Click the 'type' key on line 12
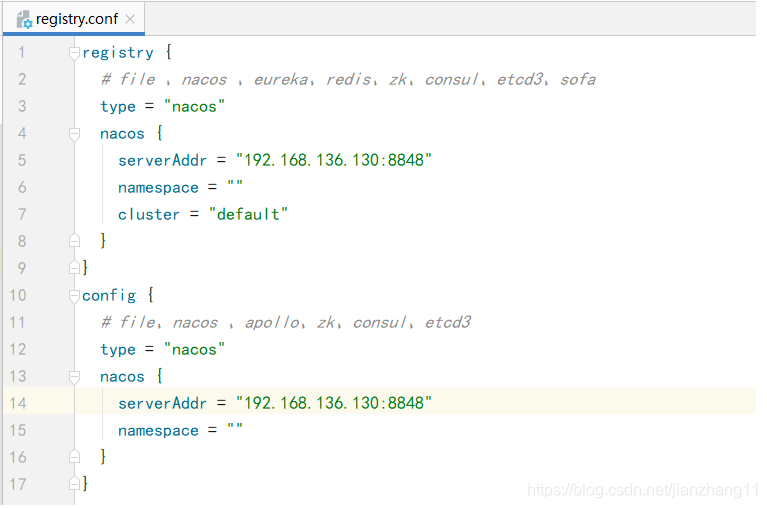 pos(118,350)
